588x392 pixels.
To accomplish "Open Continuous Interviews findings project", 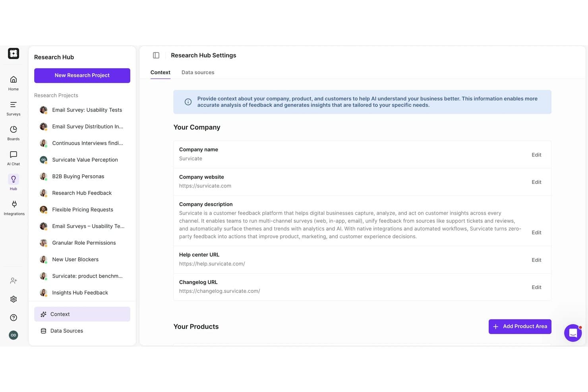I will click(x=82, y=143).
